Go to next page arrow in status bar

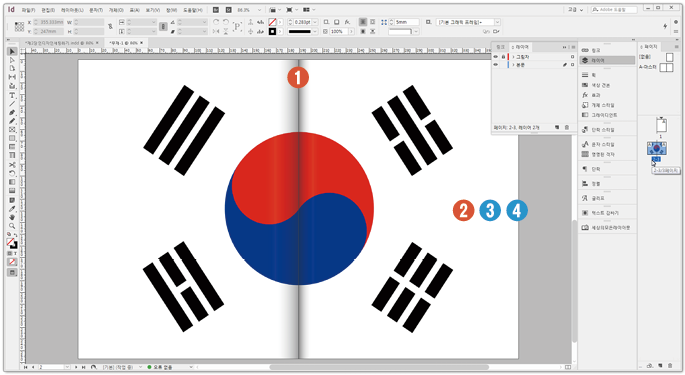pos(76,367)
